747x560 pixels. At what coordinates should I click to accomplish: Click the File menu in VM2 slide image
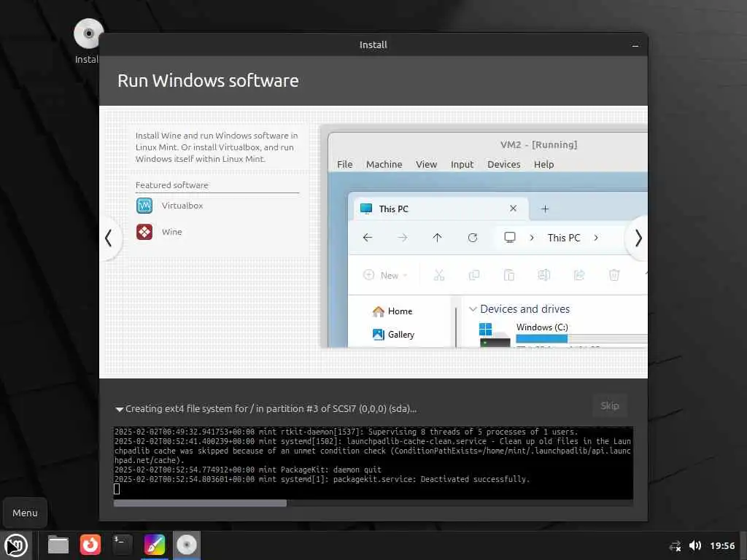345,164
